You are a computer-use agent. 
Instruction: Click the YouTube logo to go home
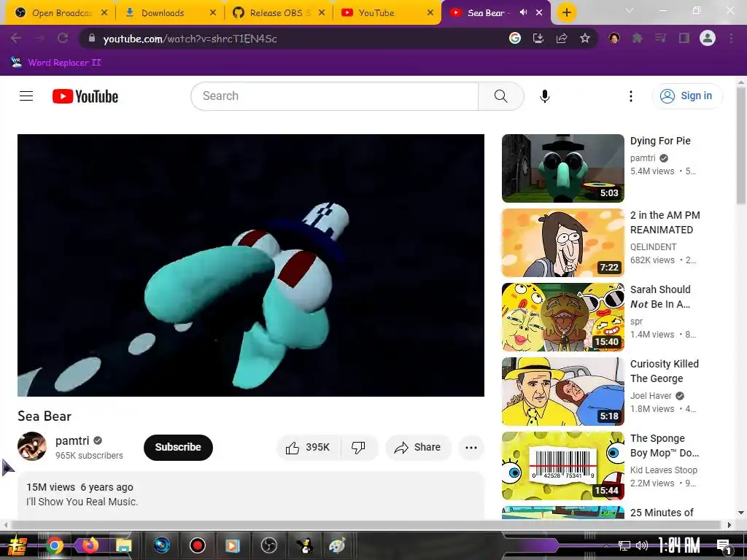click(85, 96)
